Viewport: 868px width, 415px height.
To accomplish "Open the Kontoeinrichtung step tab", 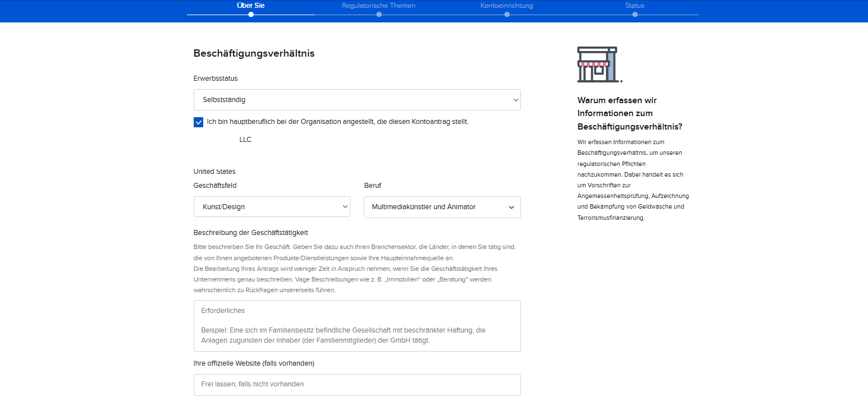I will [x=507, y=6].
